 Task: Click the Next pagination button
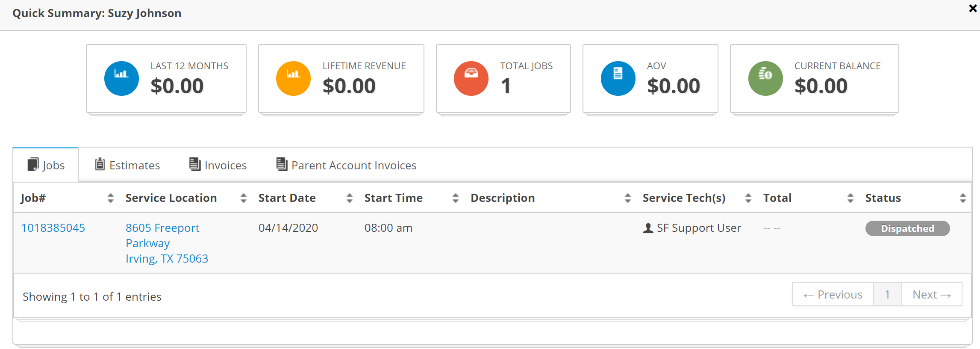(x=931, y=295)
